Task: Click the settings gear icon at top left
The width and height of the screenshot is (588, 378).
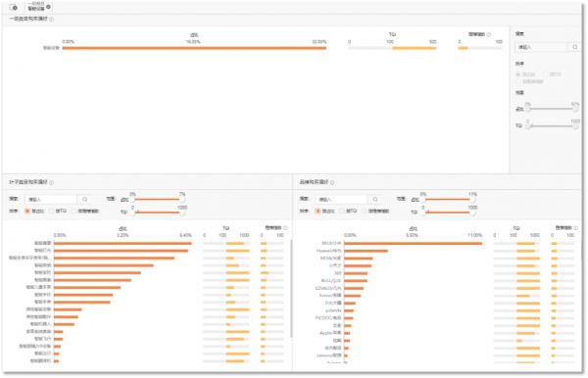Action: 15,8
